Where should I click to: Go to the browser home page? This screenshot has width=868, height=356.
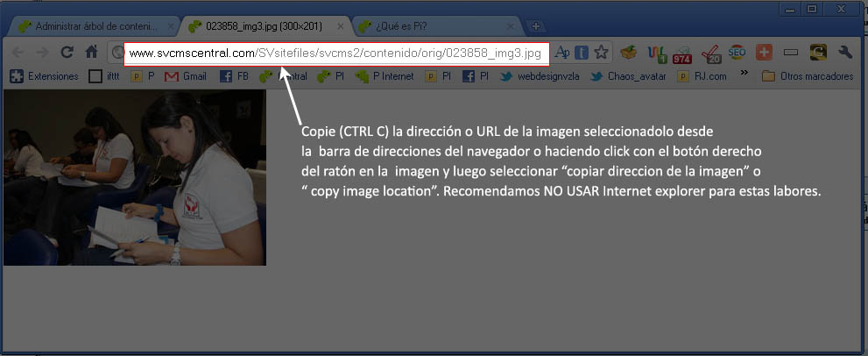91,53
